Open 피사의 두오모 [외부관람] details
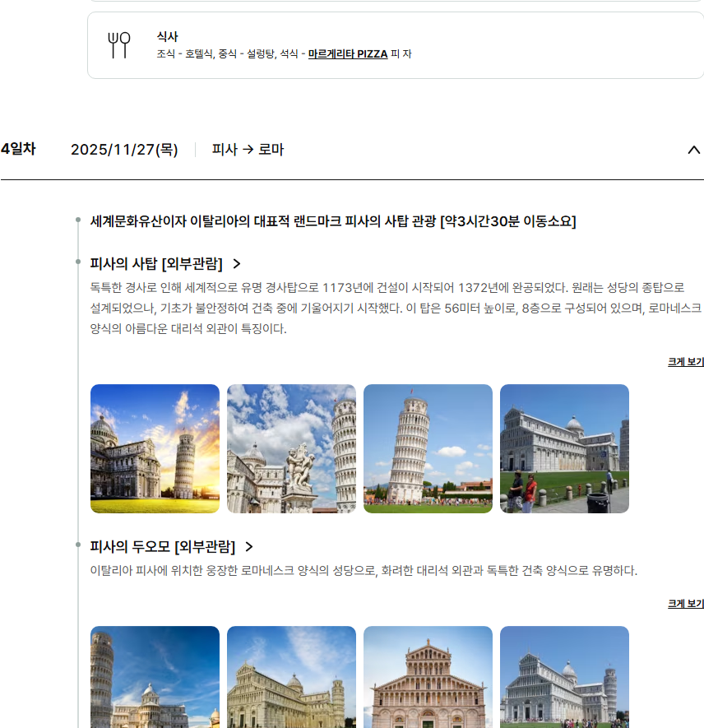The height and width of the screenshot is (728, 704). coord(163,547)
